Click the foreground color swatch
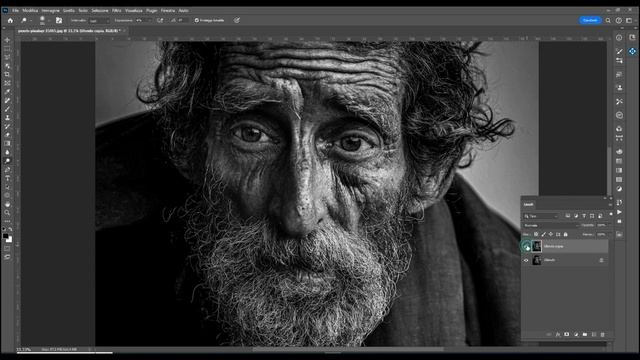Screen dimensions: 640x360 click(x=5, y=236)
